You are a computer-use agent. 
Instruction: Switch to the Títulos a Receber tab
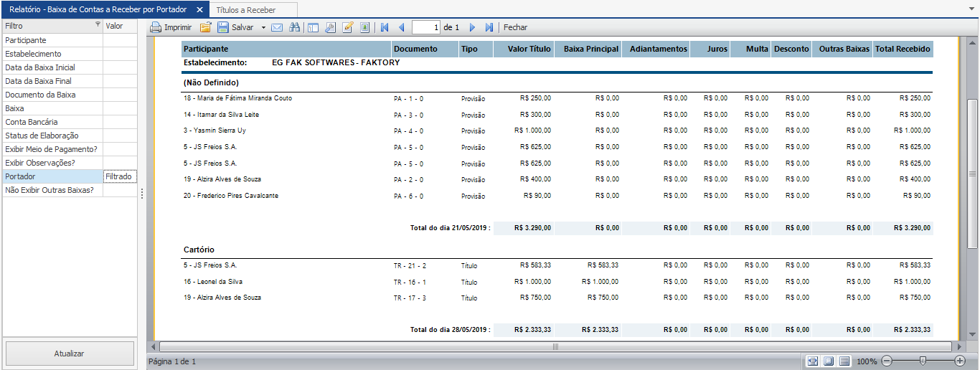point(246,10)
